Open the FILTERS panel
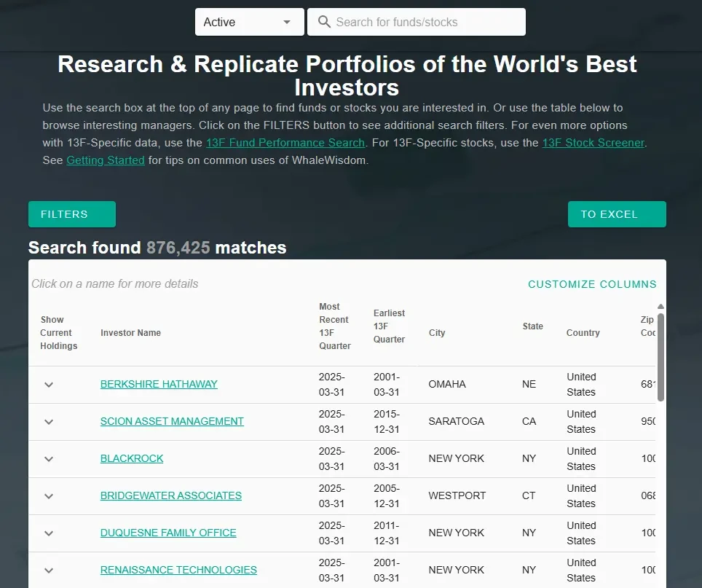This screenshot has width=702, height=588. [x=72, y=214]
